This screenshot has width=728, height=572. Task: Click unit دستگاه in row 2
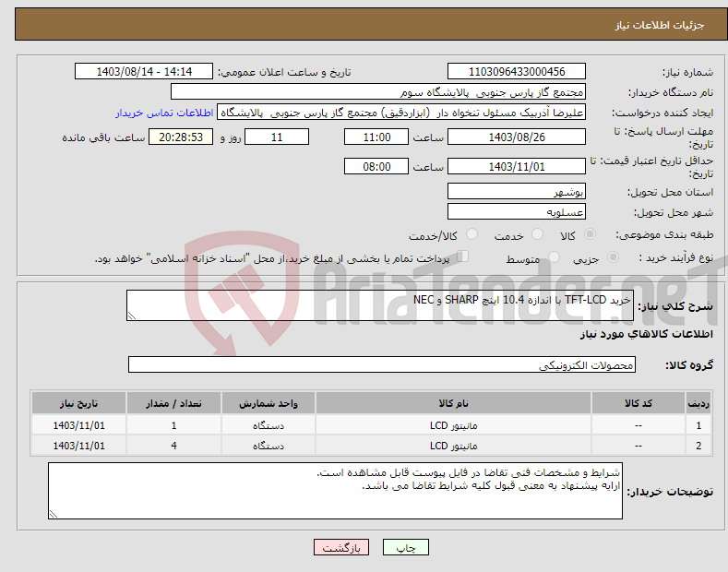[x=269, y=446]
